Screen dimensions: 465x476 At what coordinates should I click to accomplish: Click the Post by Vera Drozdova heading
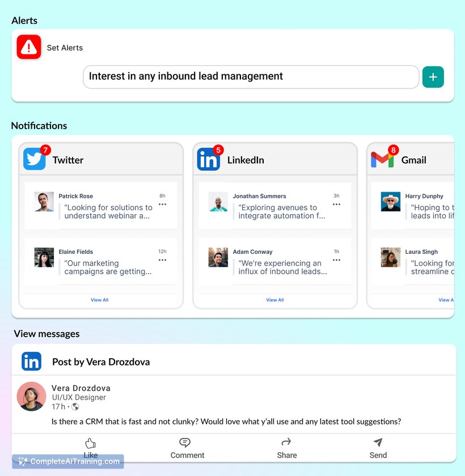coord(101,362)
